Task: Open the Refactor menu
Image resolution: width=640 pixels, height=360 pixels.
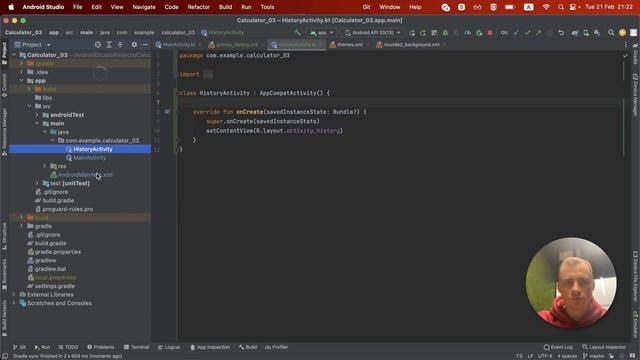Action: tap(198, 7)
